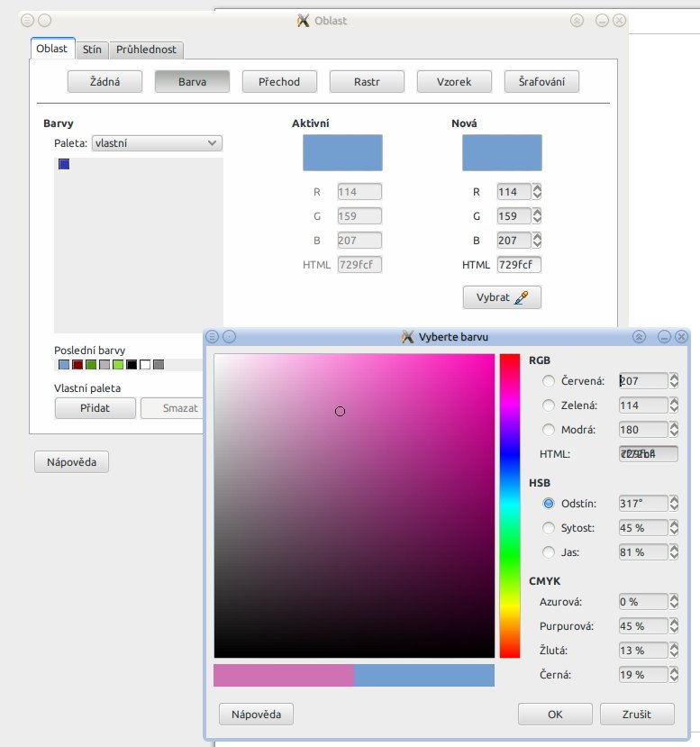700x747 pixels.
Task: Select the Vzorek fill type
Action: (454, 81)
